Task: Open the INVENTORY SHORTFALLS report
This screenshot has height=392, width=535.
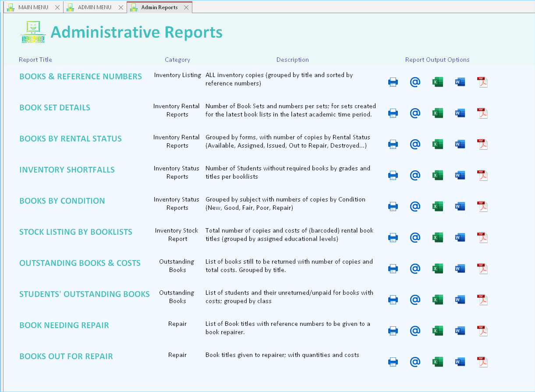Action: [x=67, y=170]
